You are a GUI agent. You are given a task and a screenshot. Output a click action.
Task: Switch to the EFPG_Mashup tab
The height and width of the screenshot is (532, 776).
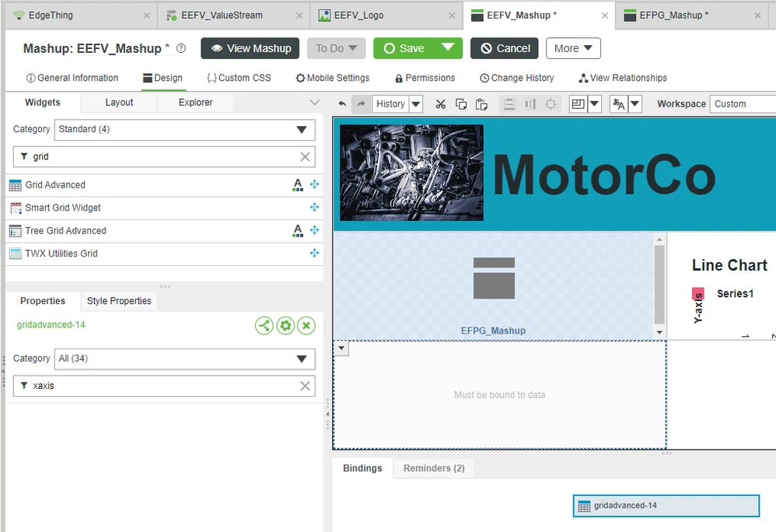[x=691, y=16]
